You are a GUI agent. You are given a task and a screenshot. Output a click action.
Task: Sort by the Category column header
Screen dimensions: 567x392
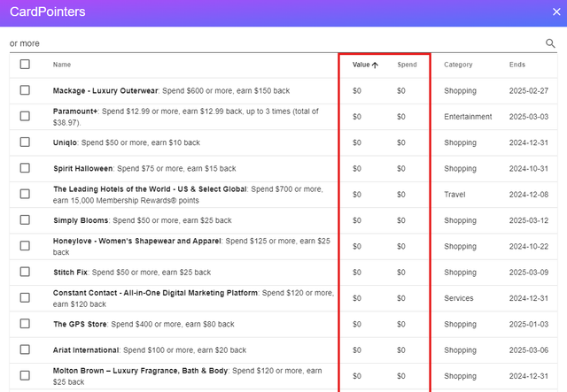coord(458,65)
